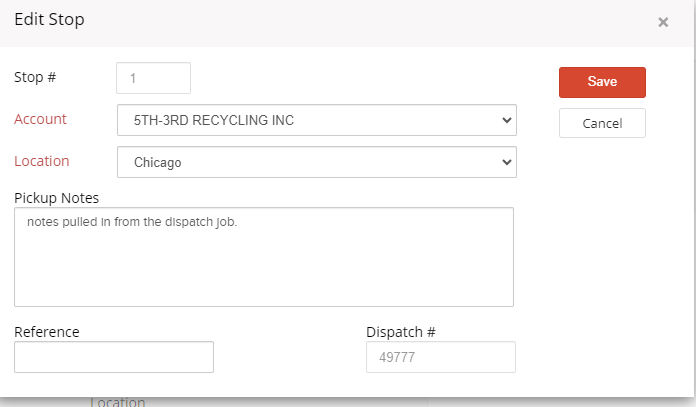Open the Account dropdown
This screenshot has width=696, height=407.
point(316,120)
